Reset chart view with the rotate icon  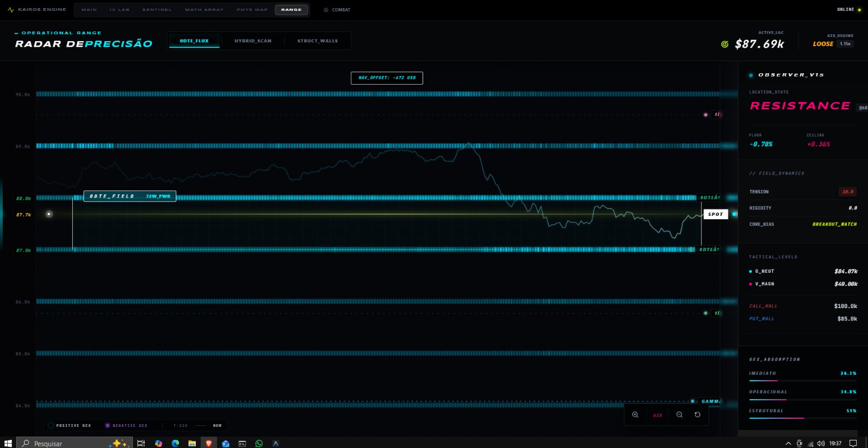coord(698,415)
